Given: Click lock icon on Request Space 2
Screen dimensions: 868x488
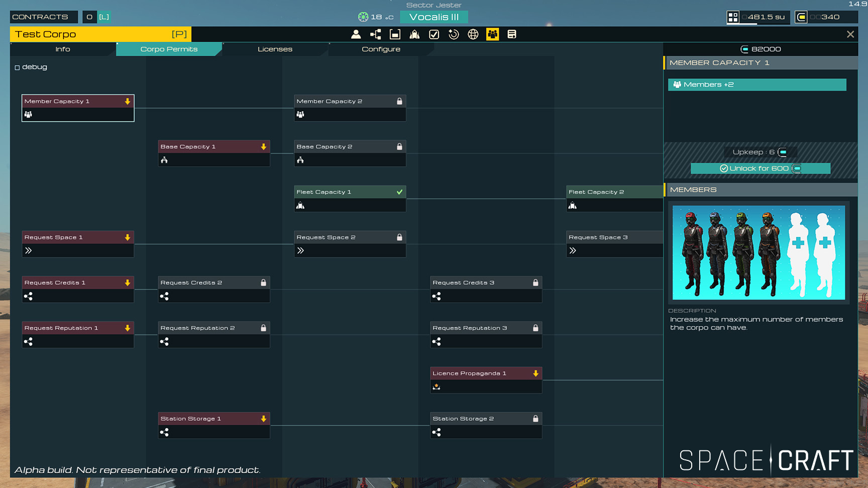Looking at the screenshot, I should pos(400,237).
